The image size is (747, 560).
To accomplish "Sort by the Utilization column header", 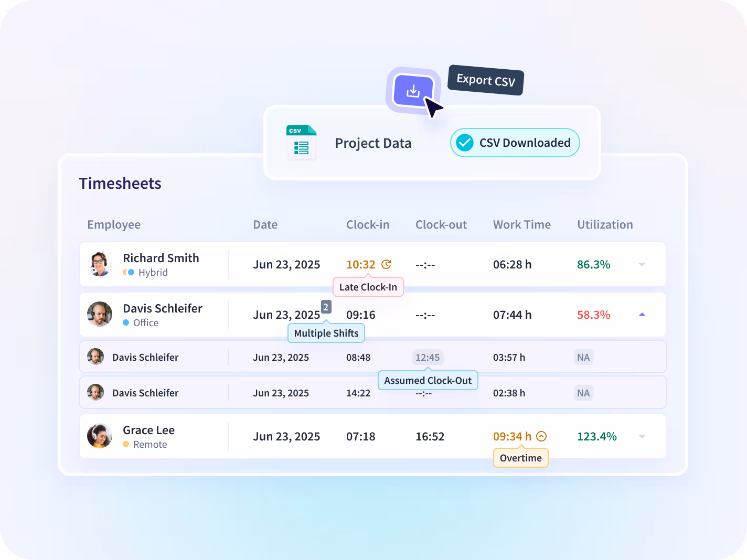I will tap(605, 224).
